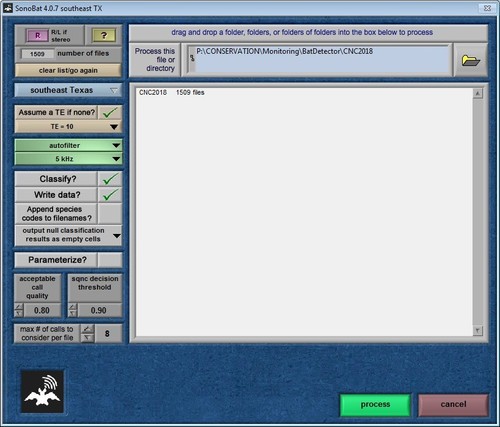Increase max calls per file stepper
500x427 pixels.
click(x=87, y=329)
